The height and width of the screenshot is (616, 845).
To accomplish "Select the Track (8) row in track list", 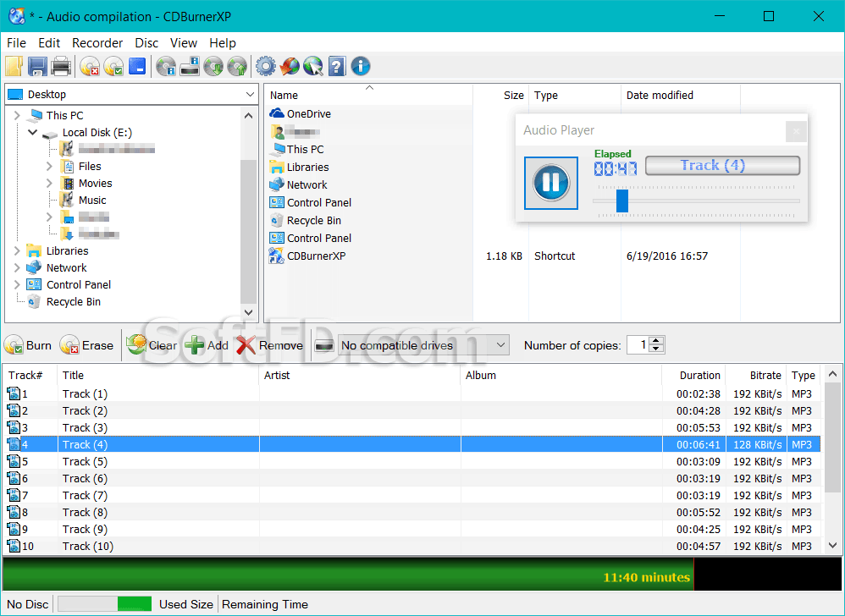I will [412, 512].
